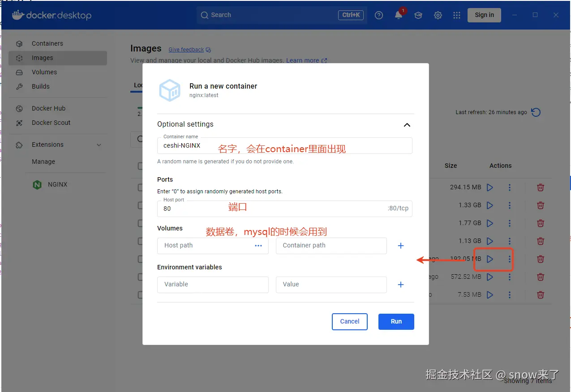This screenshot has height=392, width=571.
Task: Click the Host port field
Action: pos(285,209)
